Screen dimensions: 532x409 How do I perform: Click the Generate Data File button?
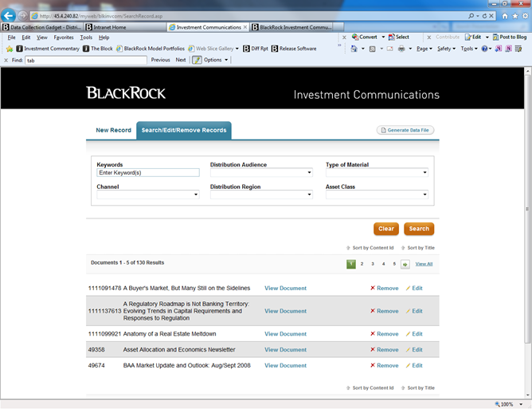405,130
